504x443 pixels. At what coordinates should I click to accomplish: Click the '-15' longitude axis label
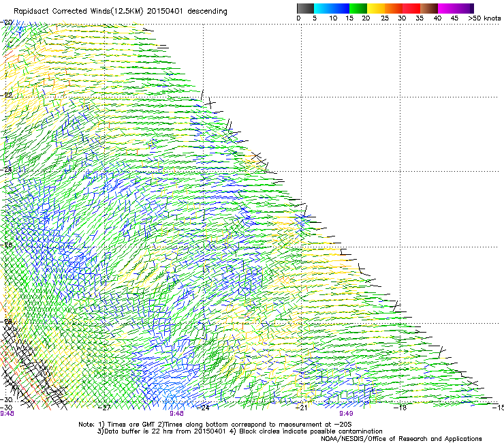[499, 408]
